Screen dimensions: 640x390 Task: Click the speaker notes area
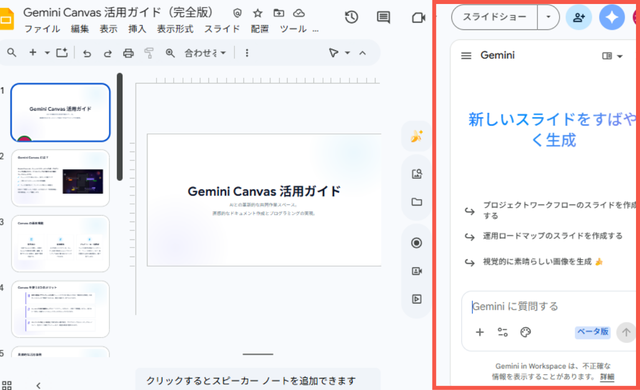(258, 380)
